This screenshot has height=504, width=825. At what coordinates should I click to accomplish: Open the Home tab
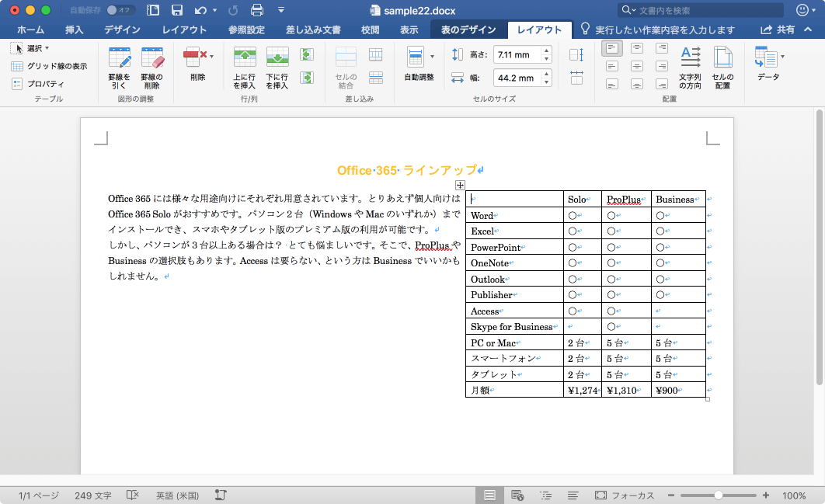[30, 30]
